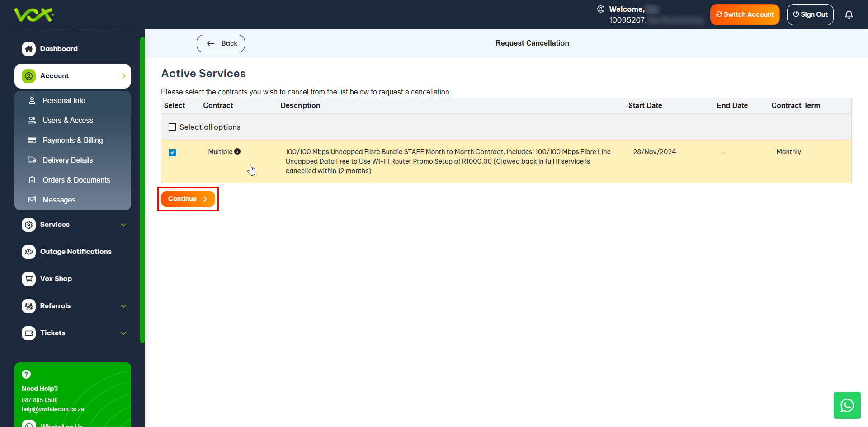Image resolution: width=868 pixels, height=427 pixels.
Task: Open Payments & Billing menu item
Action: point(72,140)
